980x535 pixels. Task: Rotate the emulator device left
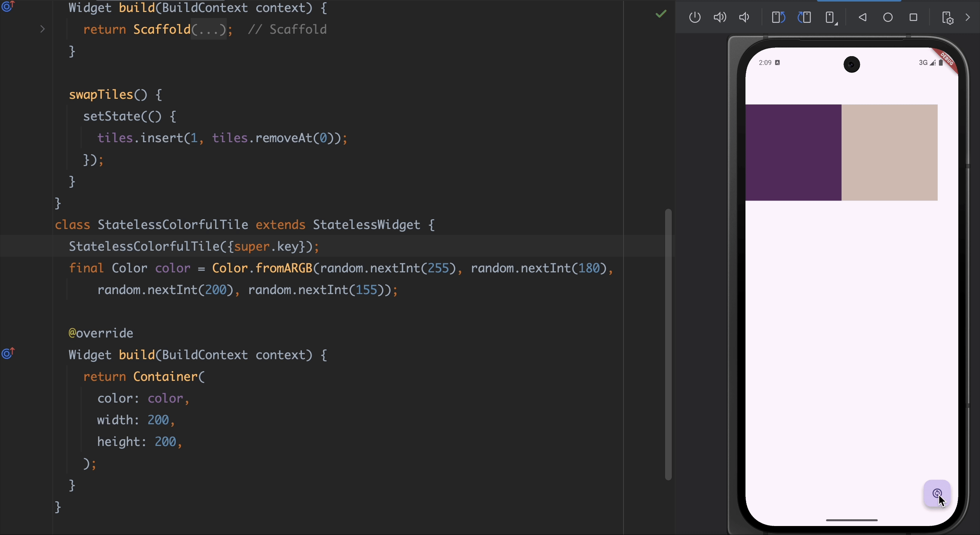[778, 18]
